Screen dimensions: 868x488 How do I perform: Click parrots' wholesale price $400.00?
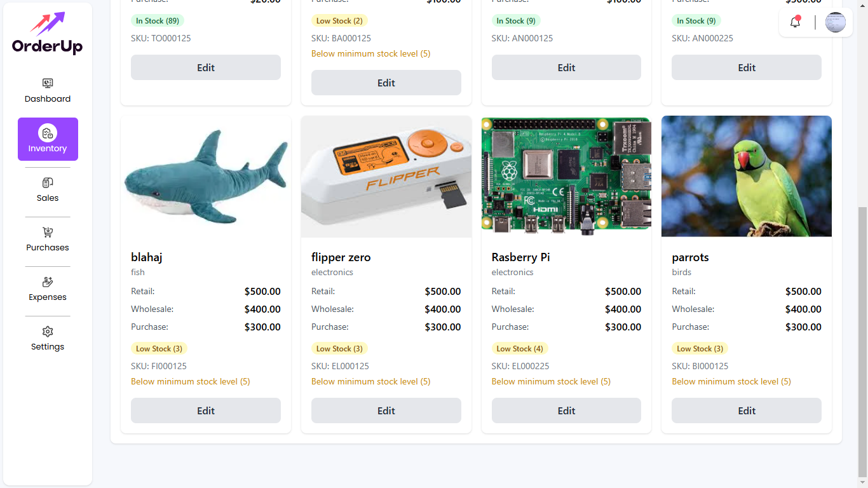[x=803, y=309]
